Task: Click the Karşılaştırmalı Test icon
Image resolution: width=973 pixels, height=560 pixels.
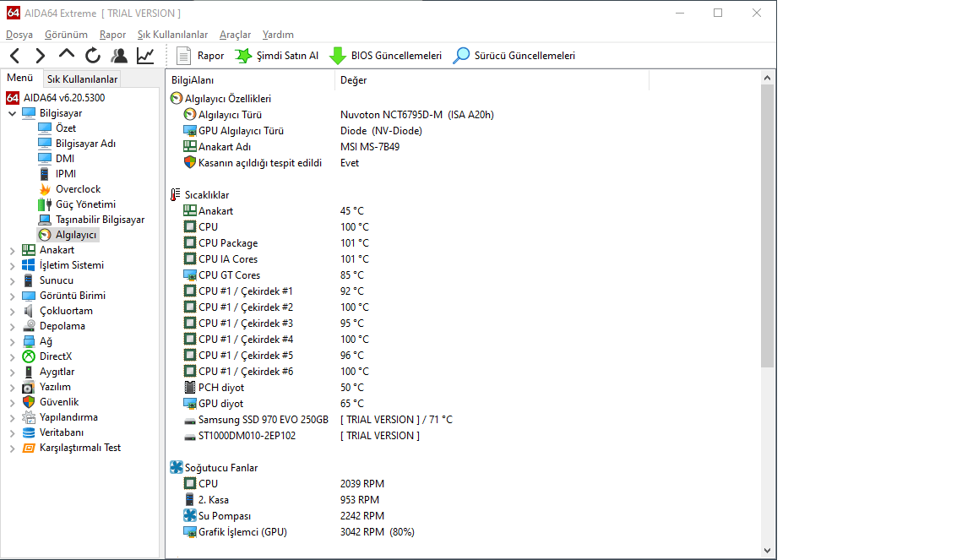Action: click(x=29, y=448)
